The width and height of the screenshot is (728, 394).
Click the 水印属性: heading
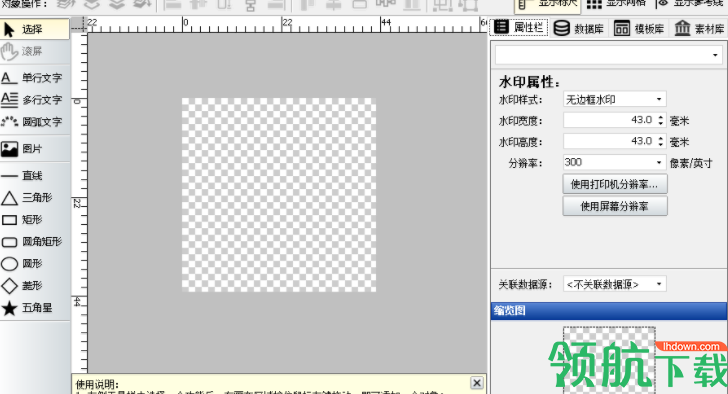tap(529, 82)
